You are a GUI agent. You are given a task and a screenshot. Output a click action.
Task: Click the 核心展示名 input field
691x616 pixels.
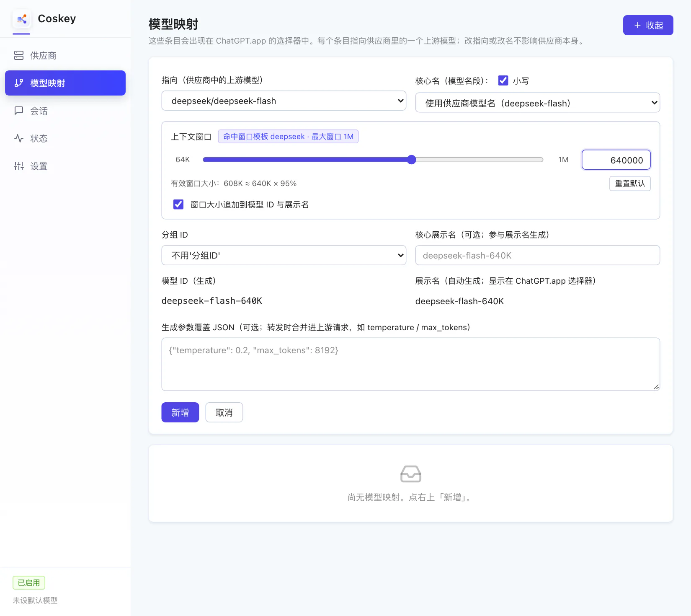[x=537, y=255]
